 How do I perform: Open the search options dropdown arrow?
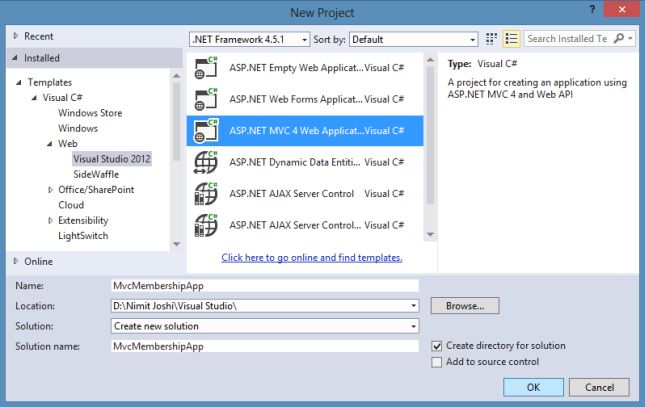coord(630,39)
